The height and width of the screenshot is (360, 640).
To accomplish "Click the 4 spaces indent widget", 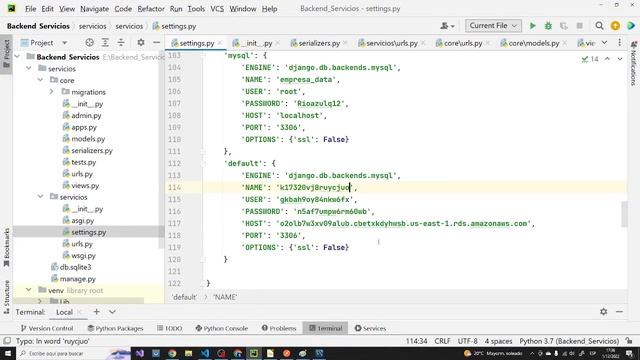I will (x=498, y=341).
